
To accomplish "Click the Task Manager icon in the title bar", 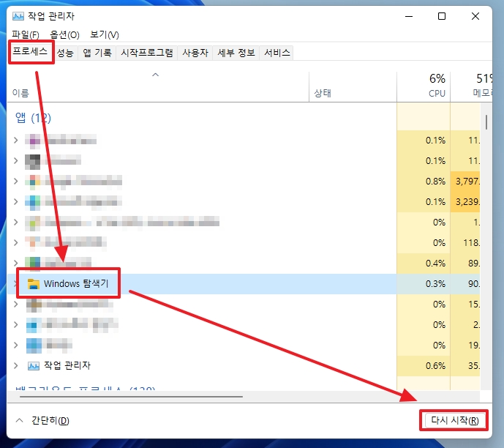I will click(x=18, y=16).
